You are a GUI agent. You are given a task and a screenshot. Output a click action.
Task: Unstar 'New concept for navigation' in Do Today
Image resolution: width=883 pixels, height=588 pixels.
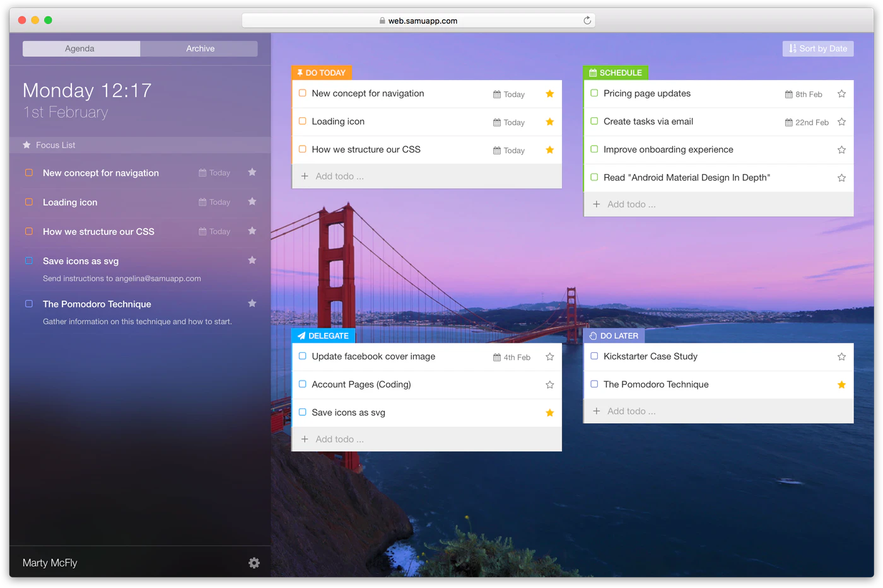[550, 94]
